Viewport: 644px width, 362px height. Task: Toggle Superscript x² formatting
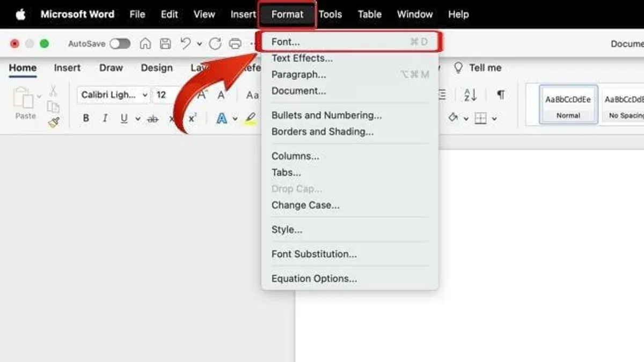(x=193, y=118)
